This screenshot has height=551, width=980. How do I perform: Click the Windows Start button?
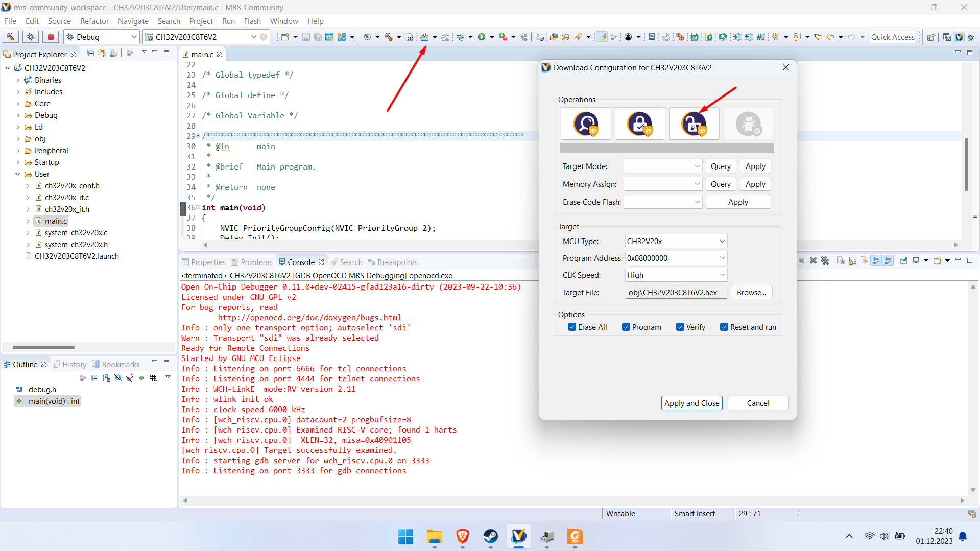[x=406, y=536]
